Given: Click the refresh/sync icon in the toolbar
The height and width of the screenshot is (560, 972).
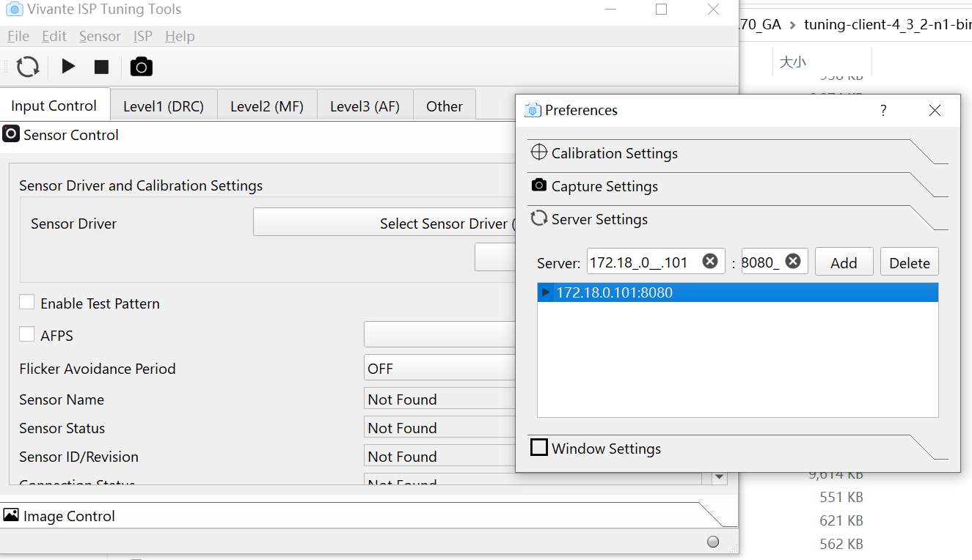Looking at the screenshot, I should (27, 66).
